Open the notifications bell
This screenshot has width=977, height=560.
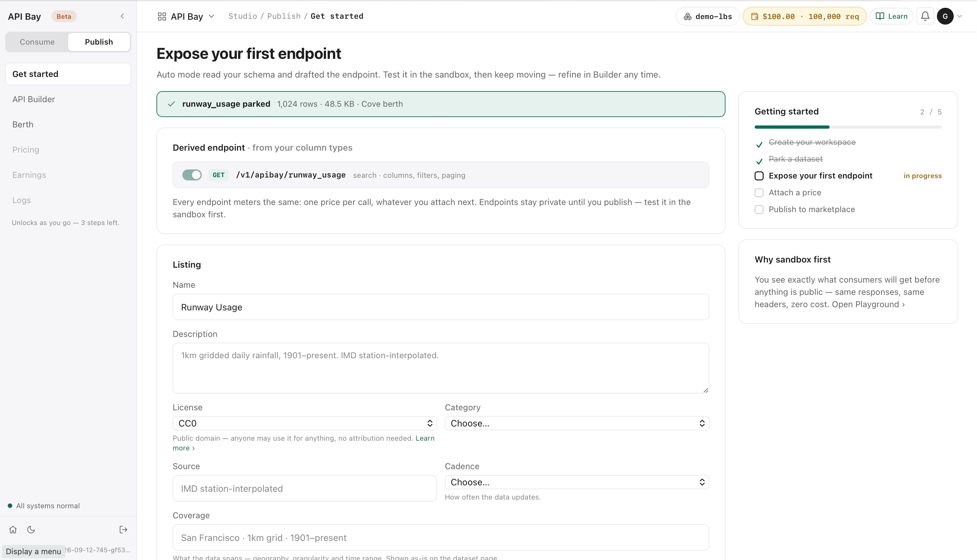click(x=925, y=16)
